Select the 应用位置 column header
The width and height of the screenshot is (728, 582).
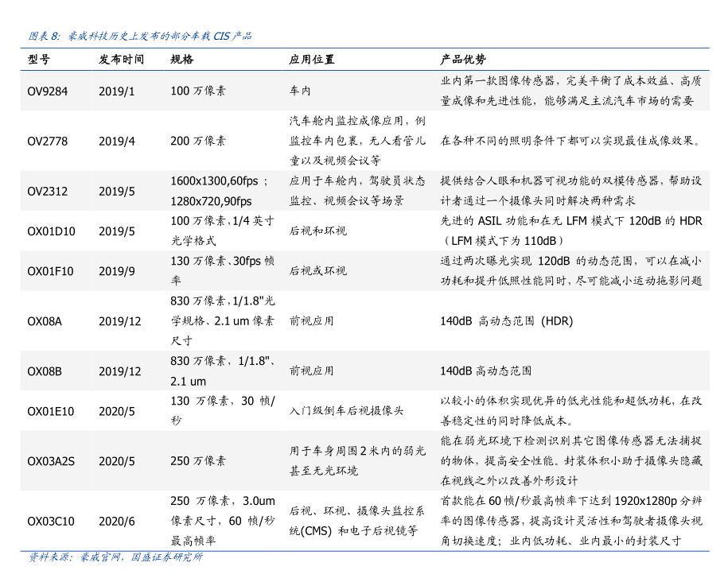[x=312, y=60]
